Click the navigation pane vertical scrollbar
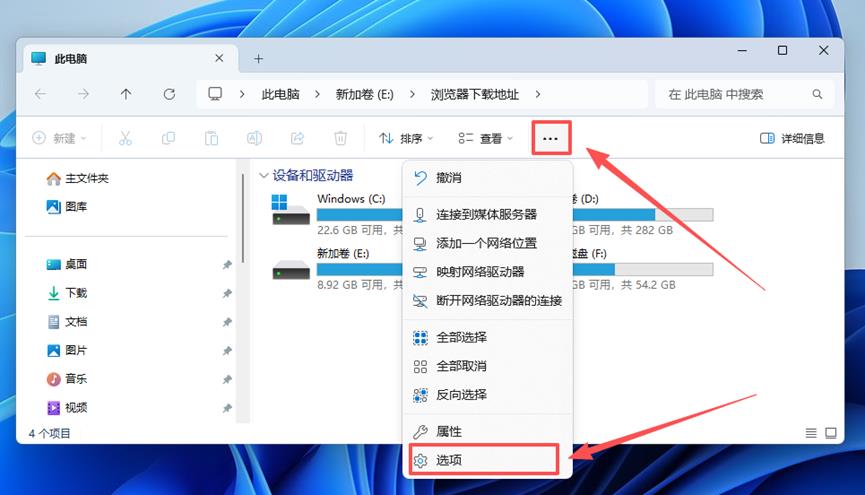Screen dimensions: 865x495 243,218
